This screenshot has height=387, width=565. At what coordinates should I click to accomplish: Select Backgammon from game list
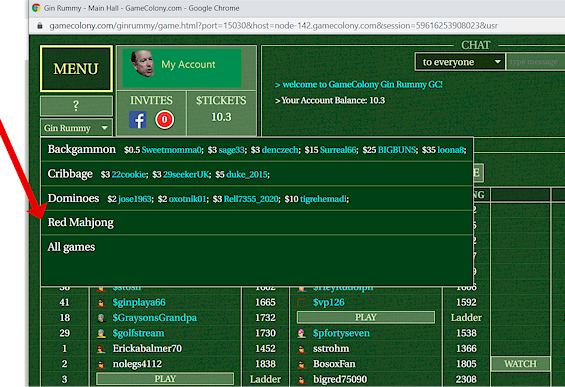(x=82, y=149)
